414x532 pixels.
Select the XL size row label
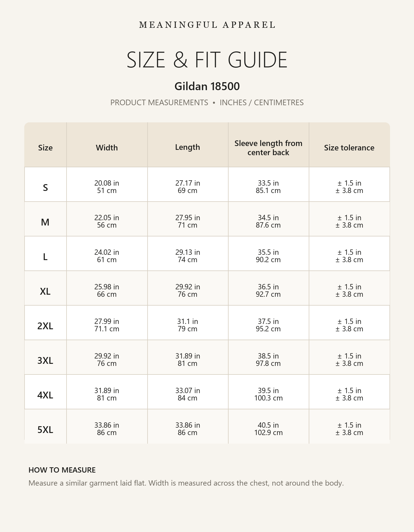(45, 291)
